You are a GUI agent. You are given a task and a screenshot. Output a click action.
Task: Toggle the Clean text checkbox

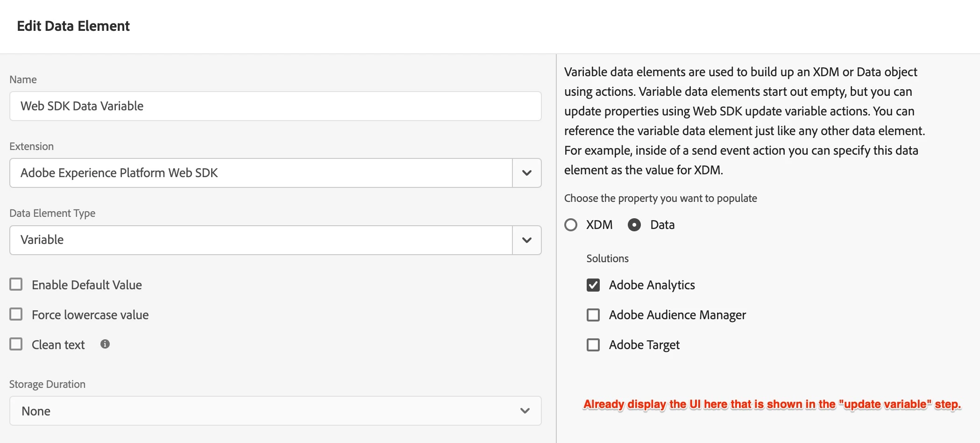pyautogui.click(x=16, y=344)
